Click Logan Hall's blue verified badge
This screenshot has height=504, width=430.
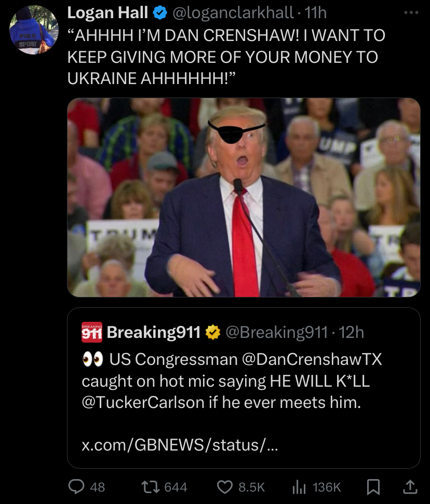tap(160, 13)
